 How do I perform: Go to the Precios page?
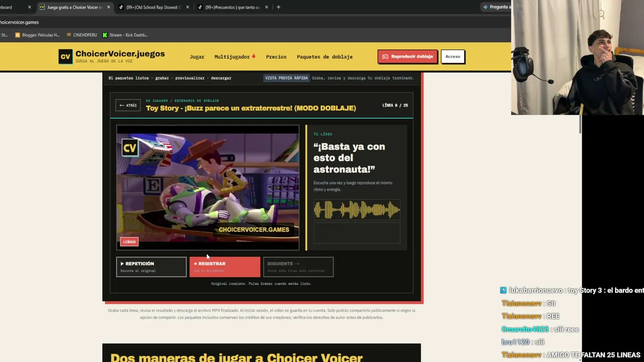point(276,57)
